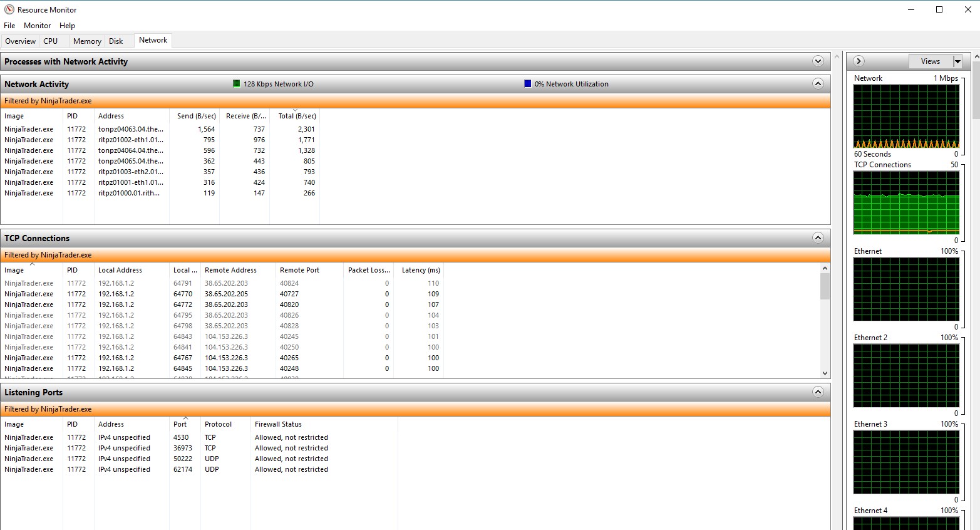Select row with address tonpz04063.04.the...
Viewport: 980px width, 530px height.
click(160, 129)
